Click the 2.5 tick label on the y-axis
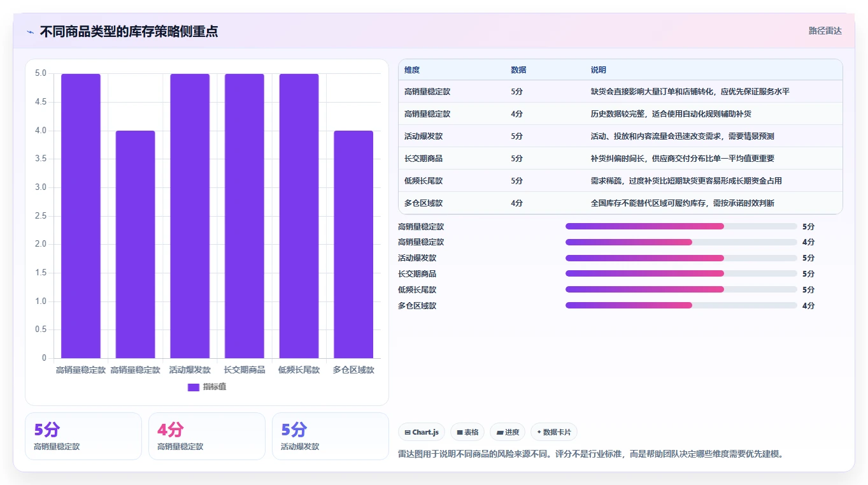Image resolution: width=868 pixels, height=485 pixels. (x=40, y=216)
